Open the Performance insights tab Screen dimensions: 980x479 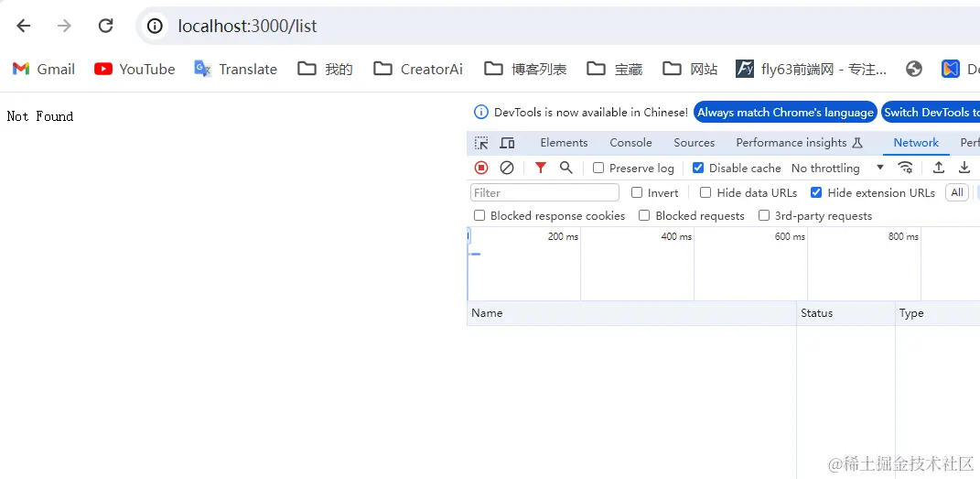click(800, 143)
